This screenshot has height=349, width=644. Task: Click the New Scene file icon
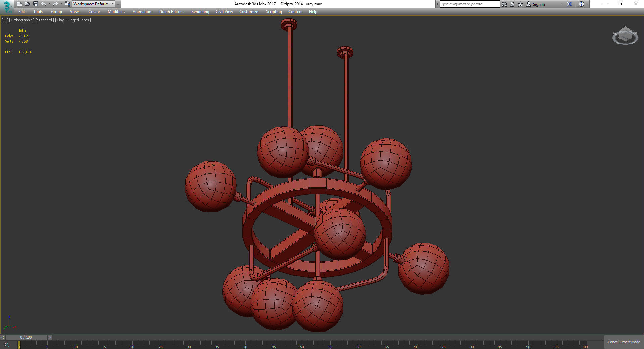pyautogui.click(x=19, y=4)
